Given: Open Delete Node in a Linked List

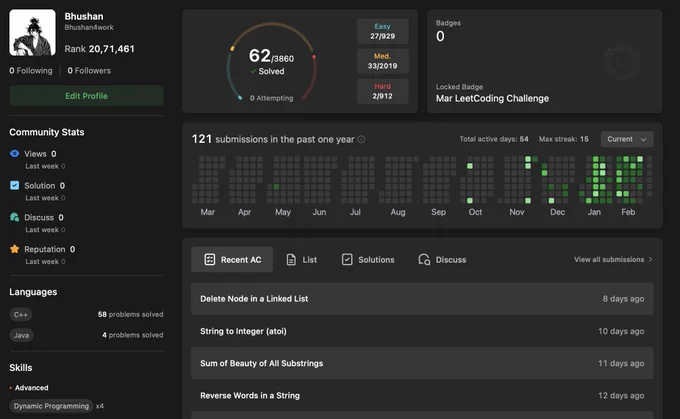Looking at the screenshot, I should point(422,298).
